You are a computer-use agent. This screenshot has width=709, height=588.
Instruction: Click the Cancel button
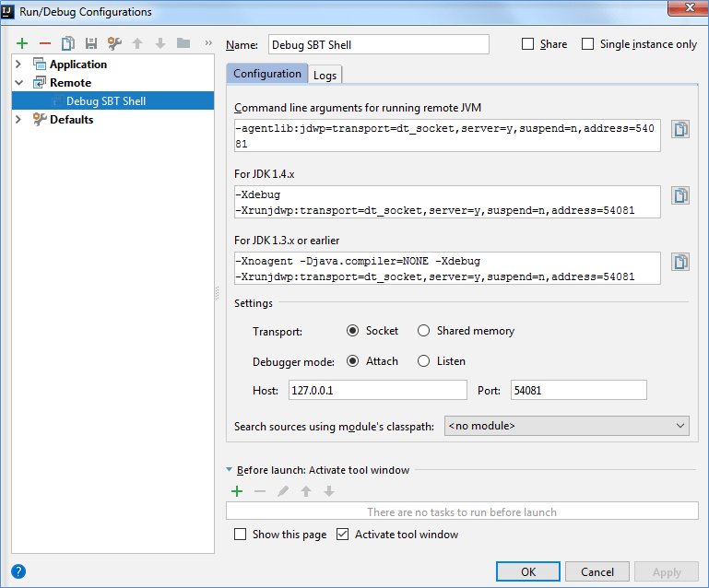pyautogui.click(x=597, y=571)
